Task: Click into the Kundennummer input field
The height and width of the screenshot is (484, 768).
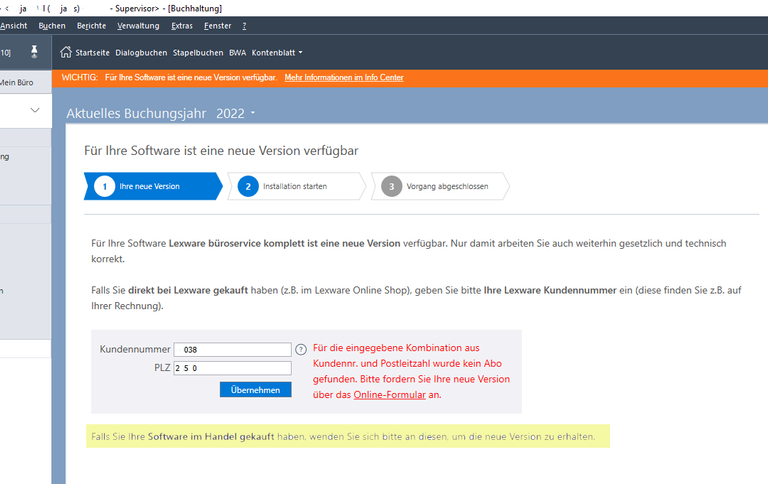Action: 233,350
